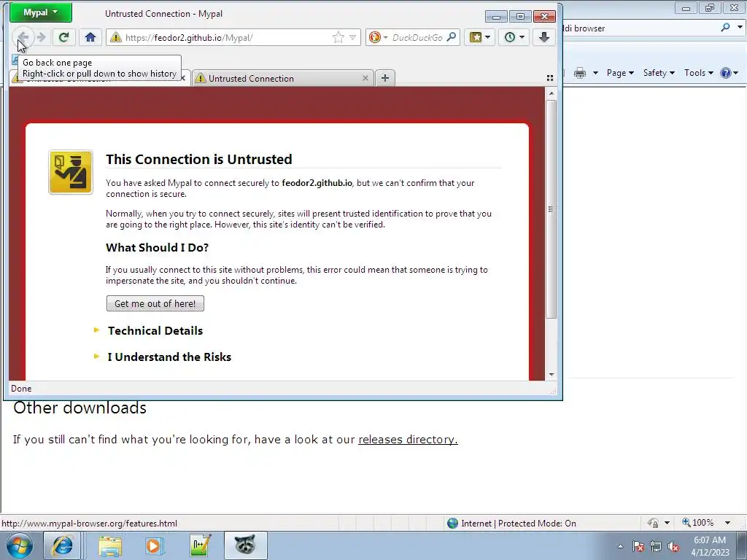Open the Mypal bookmarks menu button
Viewport: 747px width, 560px height.
(x=480, y=37)
